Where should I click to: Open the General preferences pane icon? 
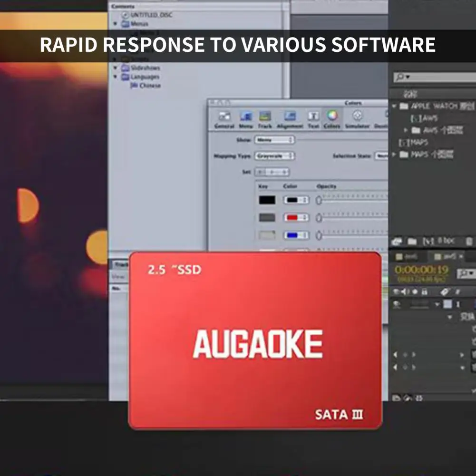click(224, 117)
